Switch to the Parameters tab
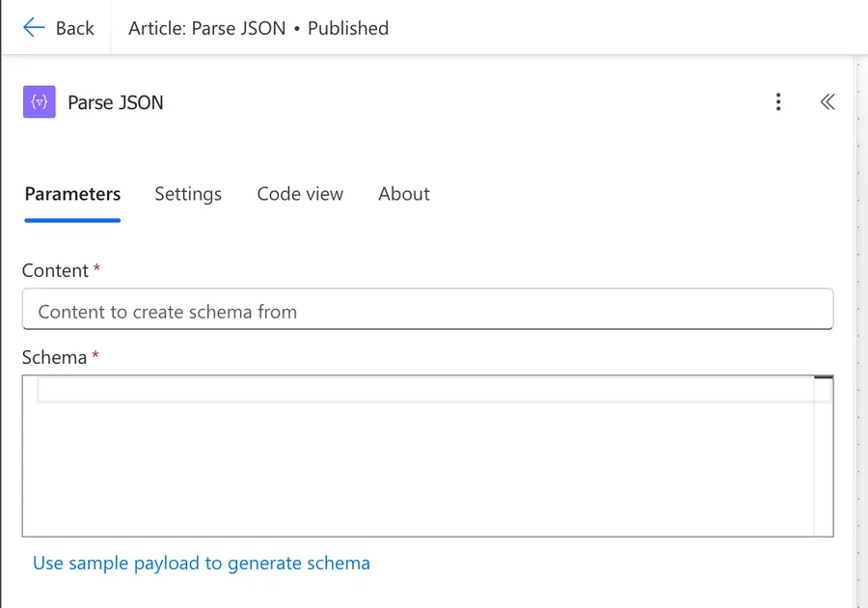This screenshot has height=608, width=868. click(72, 194)
